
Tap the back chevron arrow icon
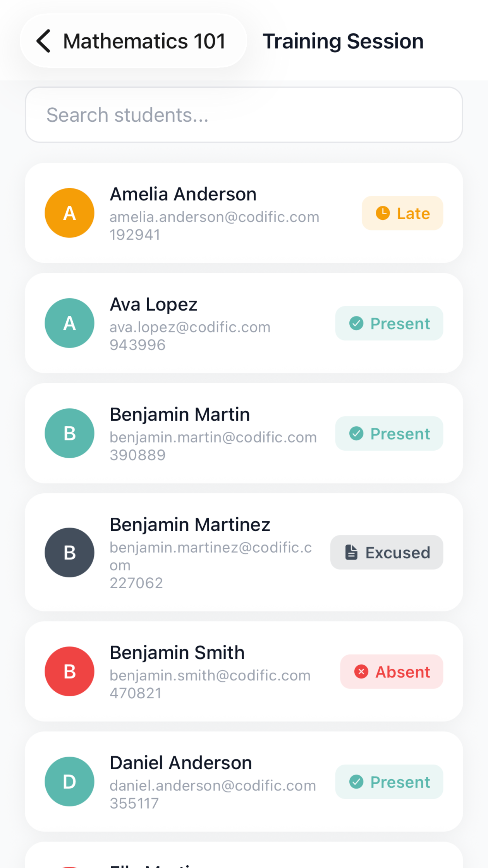click(43, 41)
